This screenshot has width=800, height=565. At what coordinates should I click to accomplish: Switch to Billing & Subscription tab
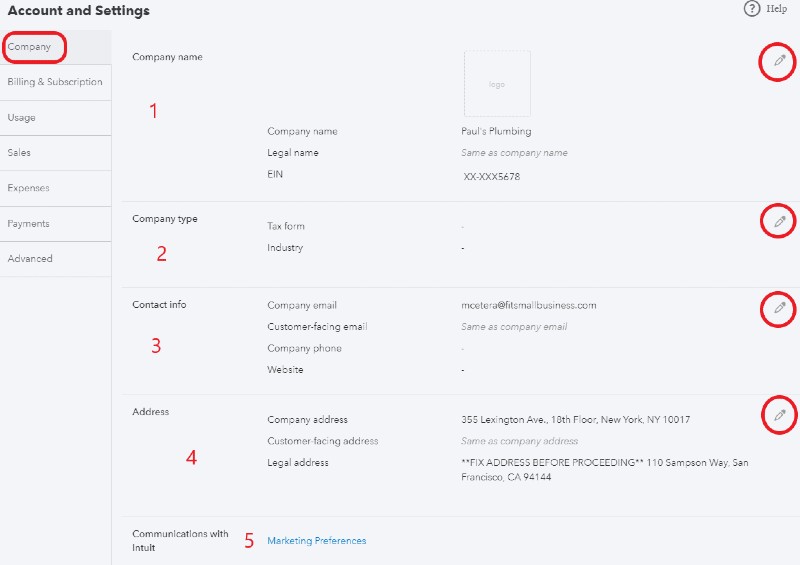pos(56,82)
